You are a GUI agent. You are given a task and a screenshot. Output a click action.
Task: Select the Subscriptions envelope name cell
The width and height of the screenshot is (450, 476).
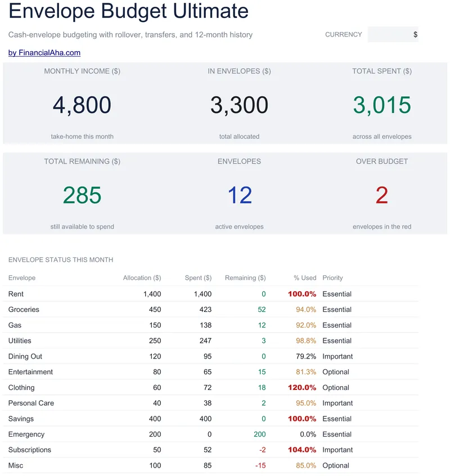click(29, 450)
